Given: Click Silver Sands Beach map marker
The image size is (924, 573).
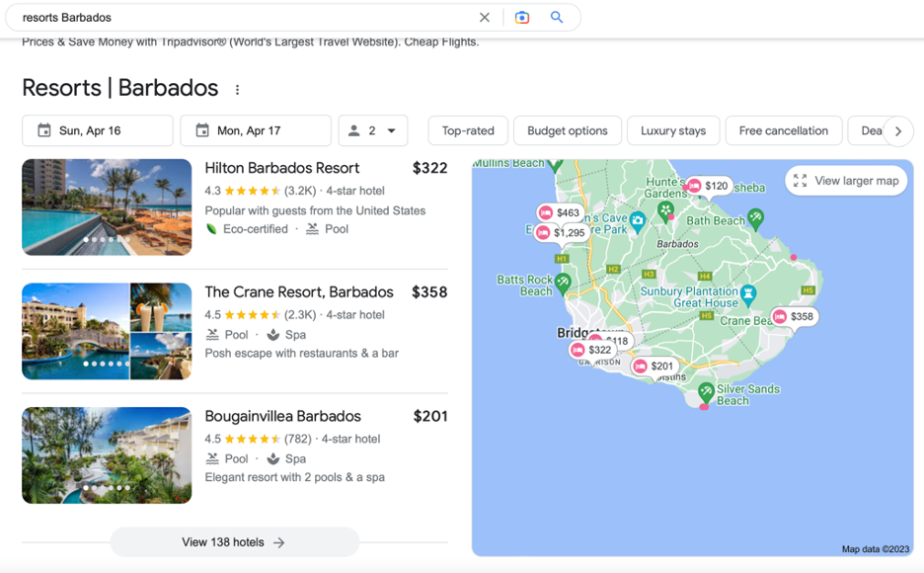Looking at the screenshot, I should [706, 392].
